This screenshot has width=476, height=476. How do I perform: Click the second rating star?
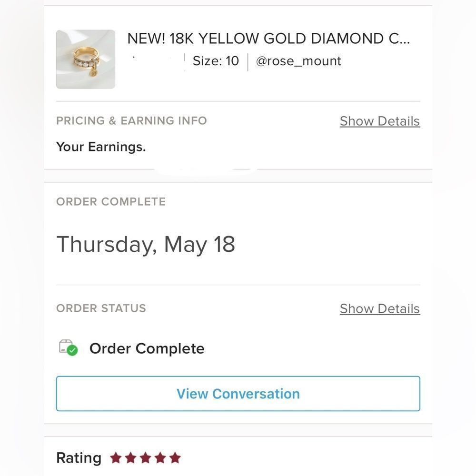click(130, 458)
